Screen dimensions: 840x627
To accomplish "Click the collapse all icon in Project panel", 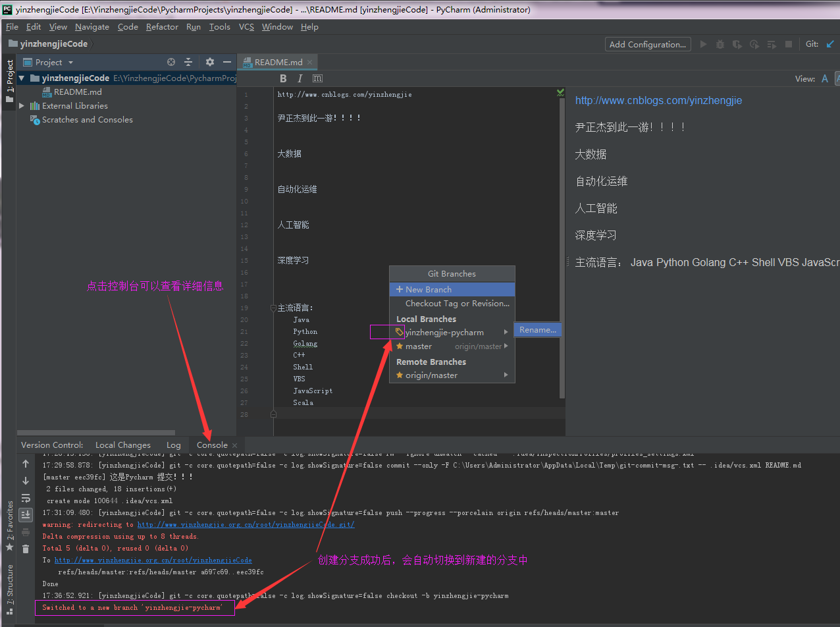I will tap(188, 62).
